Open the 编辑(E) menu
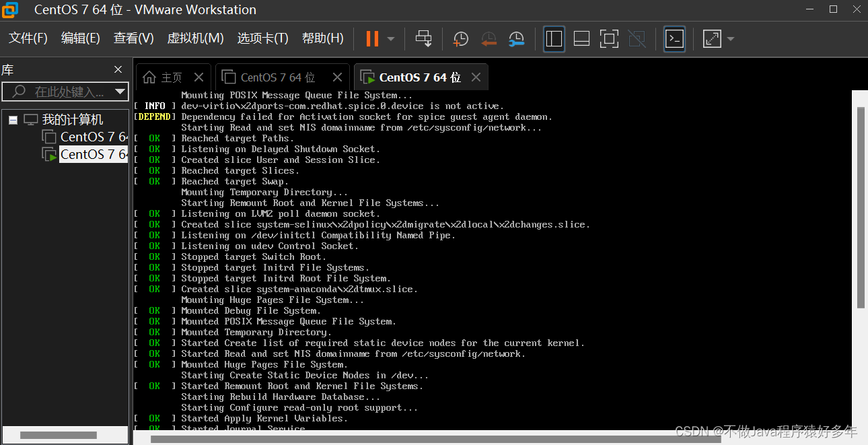This screenshot has width=868, height=445. pyautogui.click(x=81, y=38)
